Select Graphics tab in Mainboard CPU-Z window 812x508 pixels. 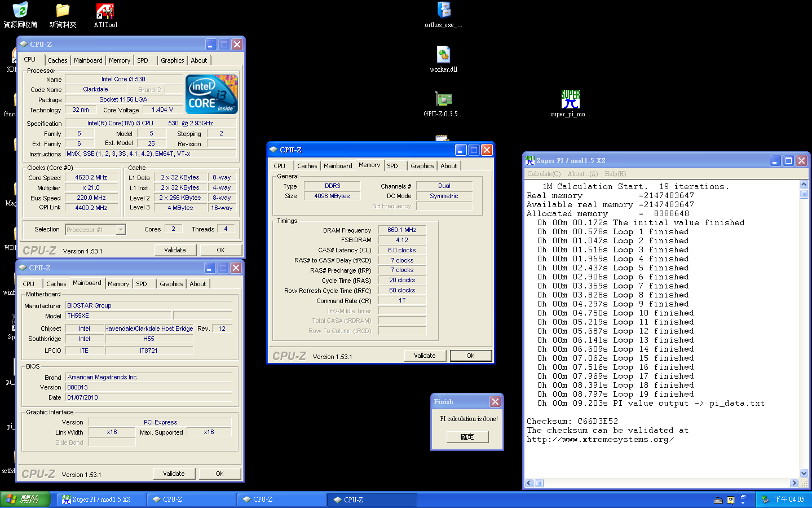171,284
